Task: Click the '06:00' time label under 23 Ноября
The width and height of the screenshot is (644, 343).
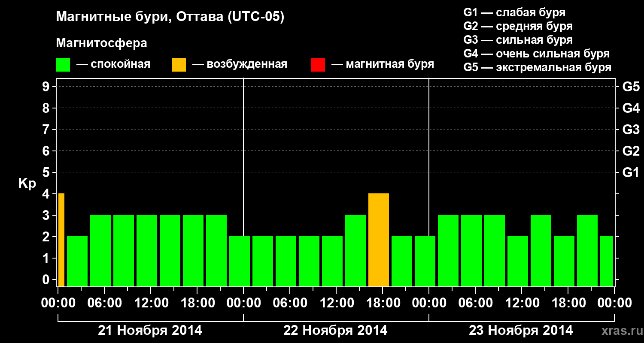Action: [475, 303]
